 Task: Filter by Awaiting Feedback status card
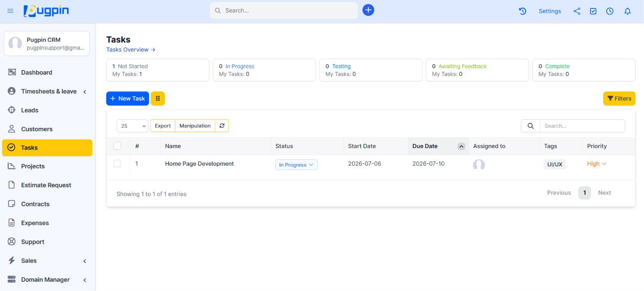pos(477,70)
